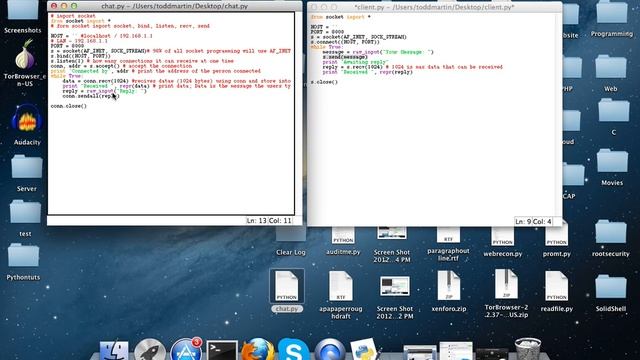Launch Firefox from the dock
Screen dimensions: 640x360
click(x=258, y=349)
